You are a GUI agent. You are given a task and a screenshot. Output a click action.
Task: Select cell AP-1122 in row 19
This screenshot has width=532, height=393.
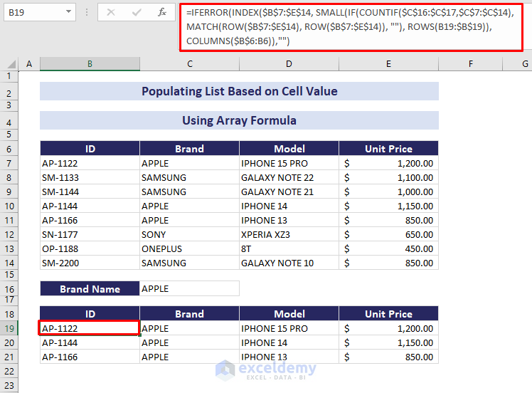click(x=90, y=328)
